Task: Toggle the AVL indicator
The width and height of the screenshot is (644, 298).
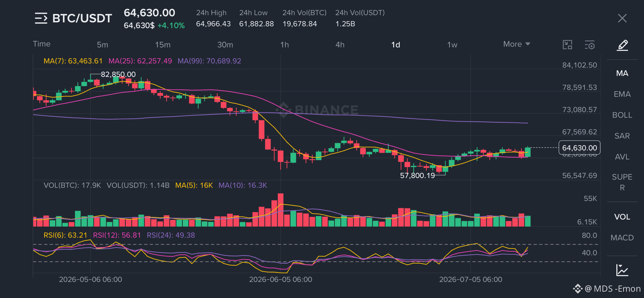Action: [x=622, y=157]
